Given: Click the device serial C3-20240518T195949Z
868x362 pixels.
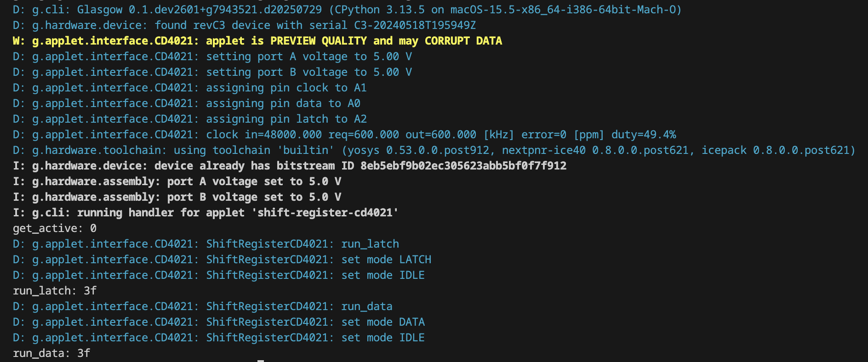Looking at the screenshot, I should [x=415, y=25].
